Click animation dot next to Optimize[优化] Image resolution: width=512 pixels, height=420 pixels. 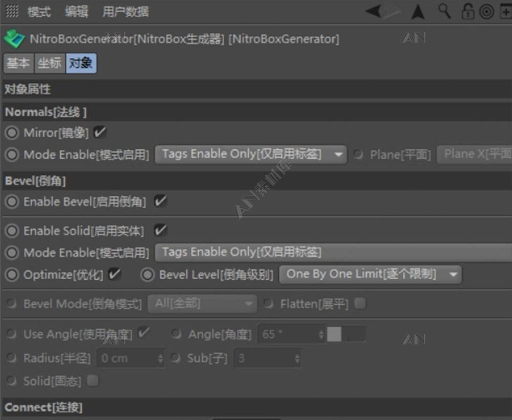point(12,274)
